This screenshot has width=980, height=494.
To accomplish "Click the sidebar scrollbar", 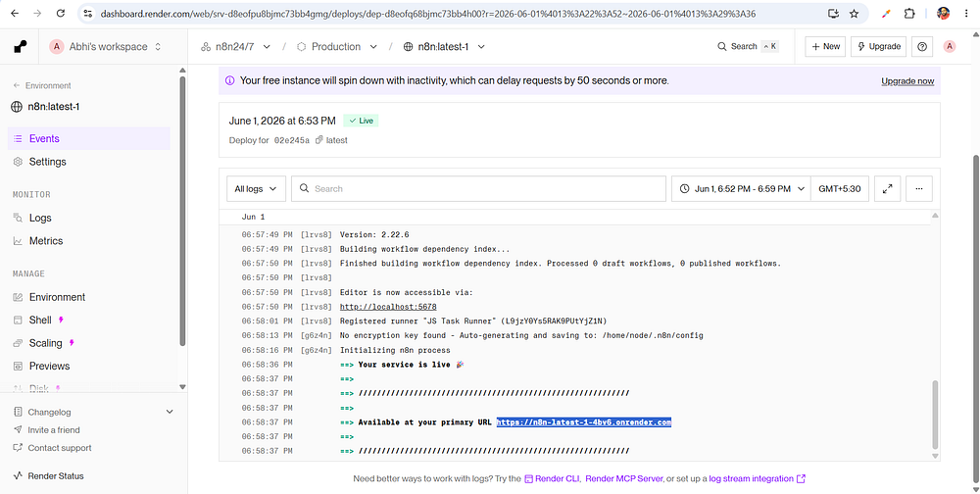I will point(182,210).
